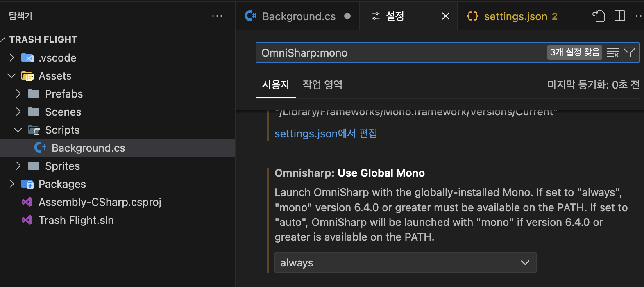The image size is (644, 287).
Task: Select Trash Flight.sln in the explorer
Action: [118, 220]
